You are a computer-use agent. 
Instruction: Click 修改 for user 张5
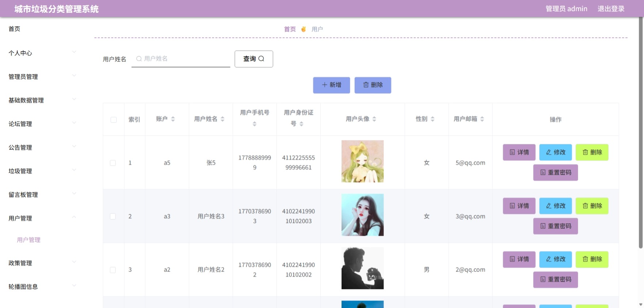point(556,152)
